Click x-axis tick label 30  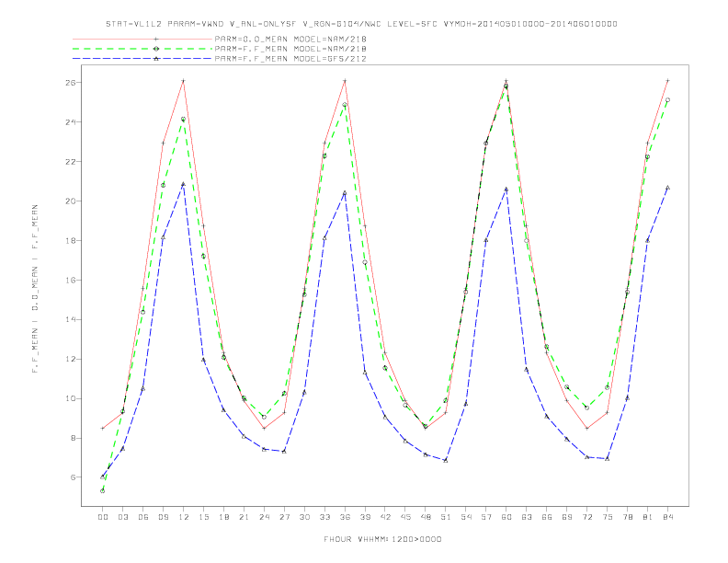coord(304,517)
